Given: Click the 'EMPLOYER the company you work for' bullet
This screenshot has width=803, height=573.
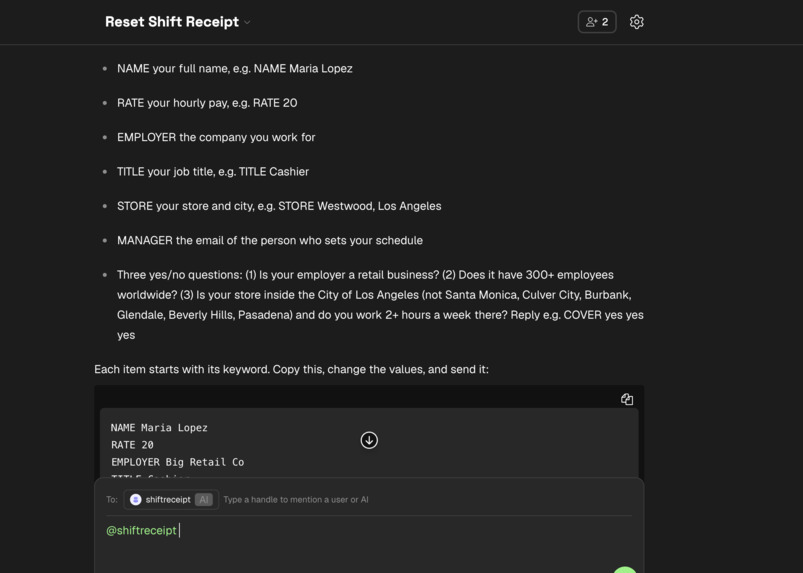Looking at the screenshot, I should (x=216, y=137).
